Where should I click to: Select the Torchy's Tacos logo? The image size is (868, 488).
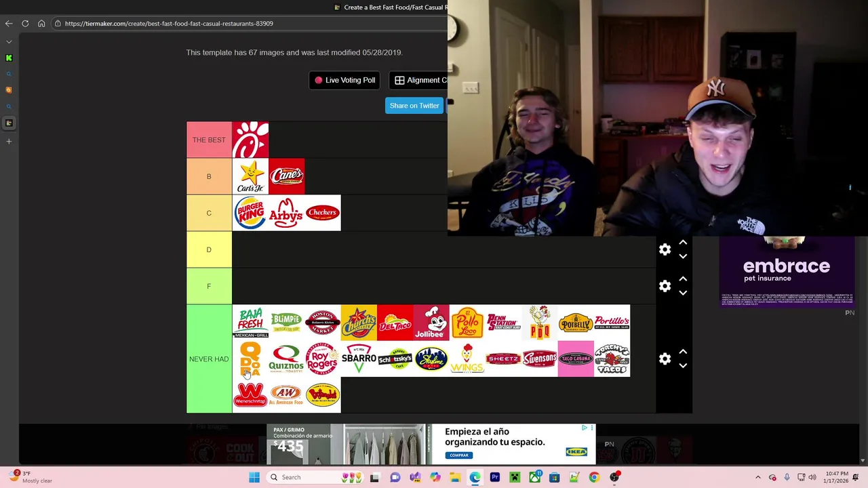[x=612, y=359]
